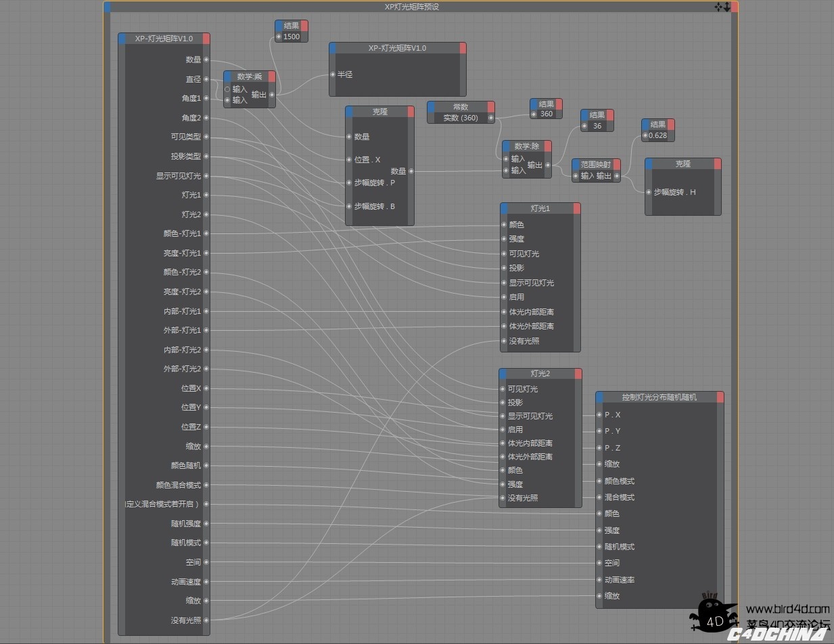Click the 步幅旋转.B input port
This screenshot has width=834, height=644.
pyautogui.click(x=349, y=206)
